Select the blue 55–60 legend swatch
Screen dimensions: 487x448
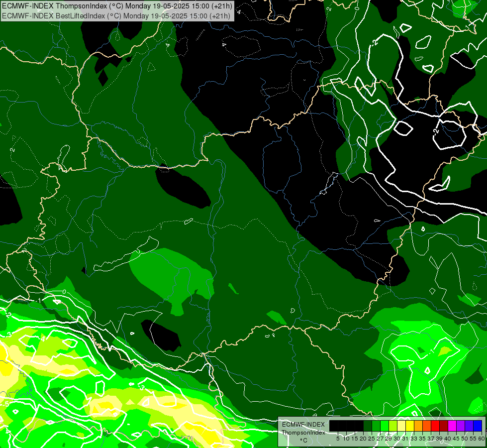[x=478, y=426]
